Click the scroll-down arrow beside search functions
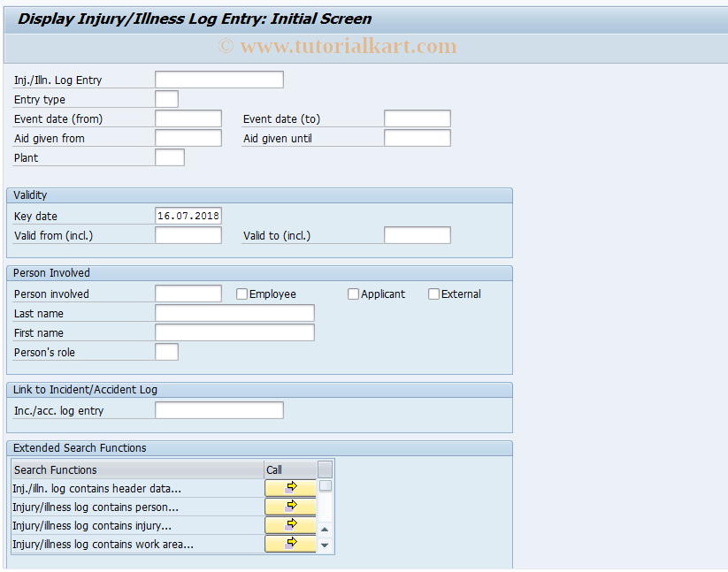The image size is (728, 572). pos(324,546)
